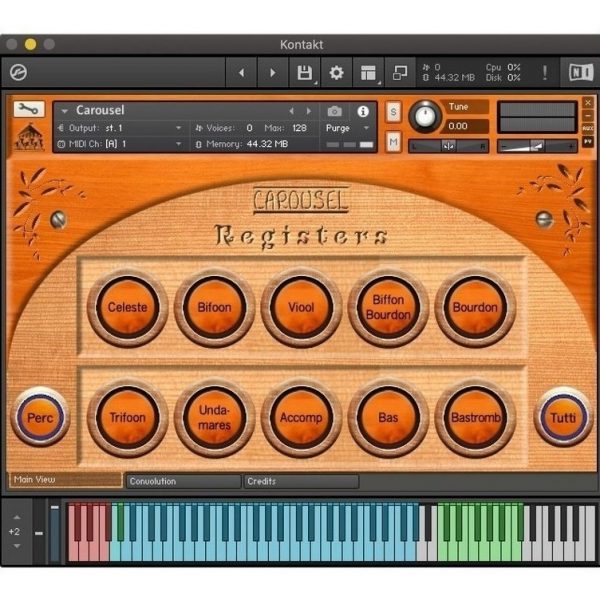The image size is (600, 600).
Task: Remove instrument with the X button
Action: coord(588,103)
